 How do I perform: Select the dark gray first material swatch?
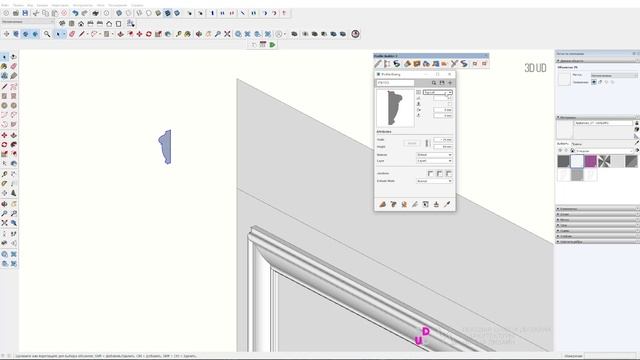click(x=563, y=161)
